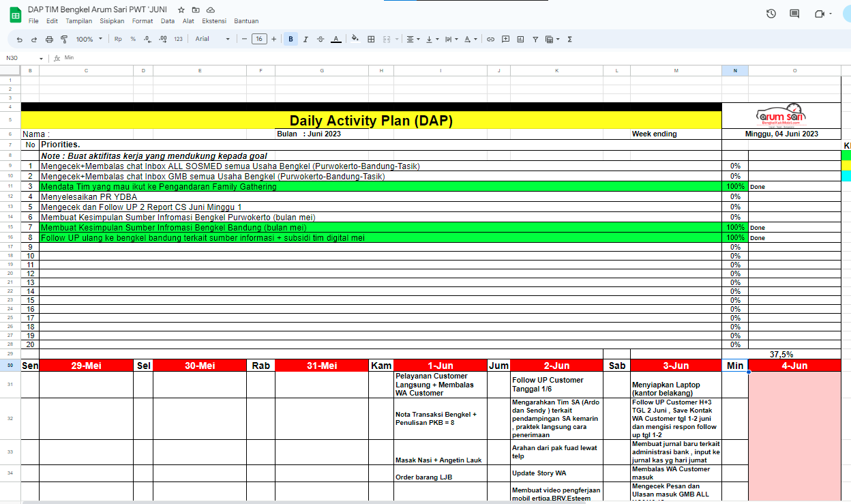This screenshot has width=851, height=504.
Task: Open the Tampilan menu
Action: [79, 21]
